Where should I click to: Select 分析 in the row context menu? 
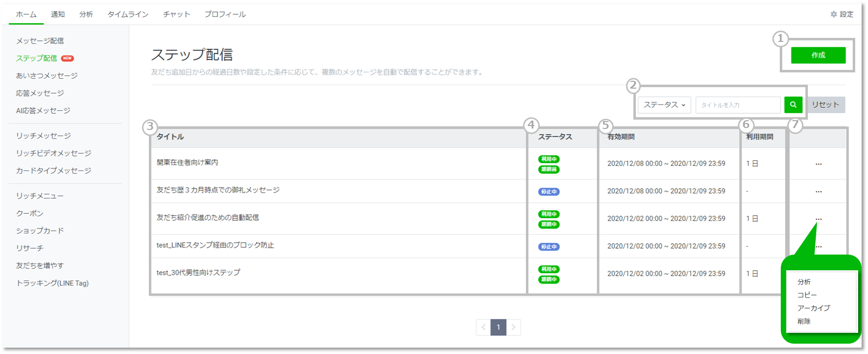click(804, 282)
